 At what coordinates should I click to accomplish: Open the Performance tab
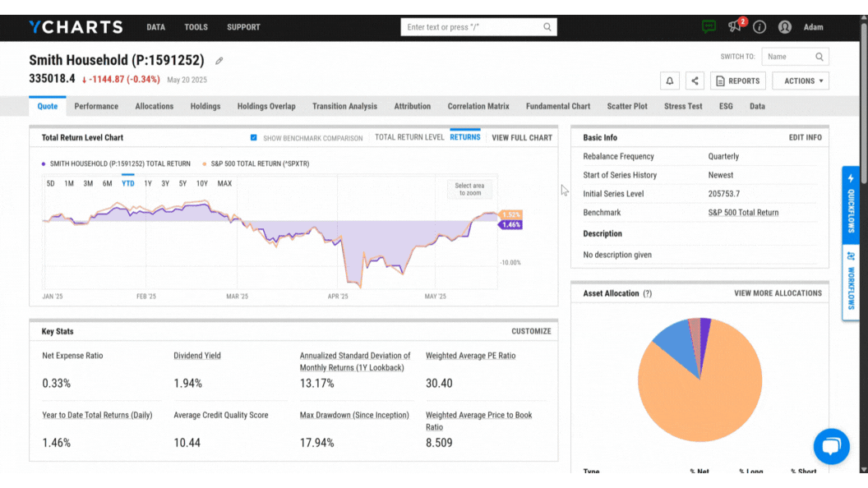point(96,106)
